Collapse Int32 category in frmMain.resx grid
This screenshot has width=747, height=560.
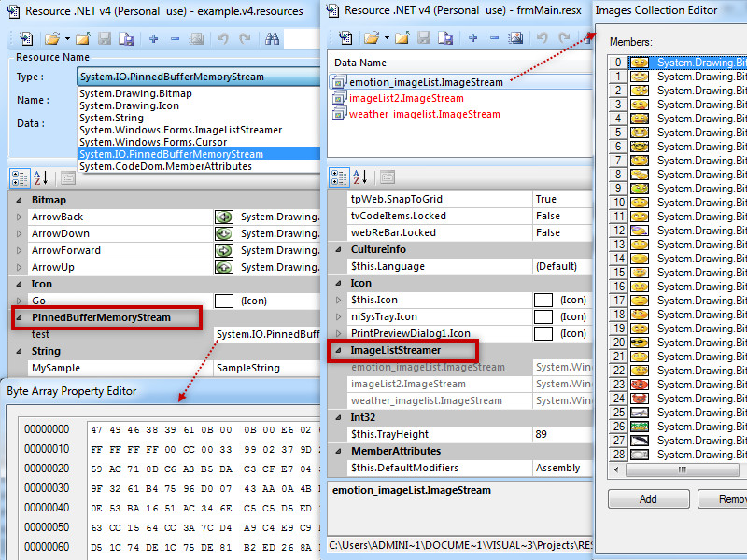(338, 417)
